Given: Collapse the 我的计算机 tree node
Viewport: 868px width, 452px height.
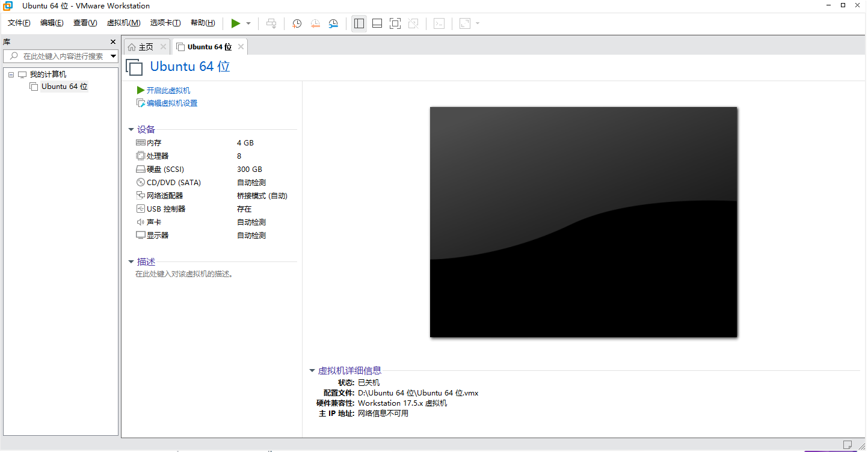Looking at the screenshot, I should (11, 74).
